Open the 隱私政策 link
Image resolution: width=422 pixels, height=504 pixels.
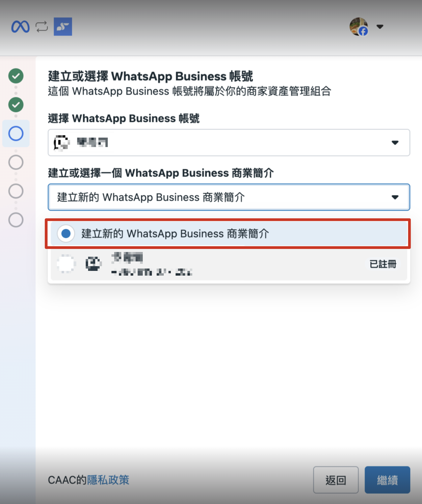108,480
